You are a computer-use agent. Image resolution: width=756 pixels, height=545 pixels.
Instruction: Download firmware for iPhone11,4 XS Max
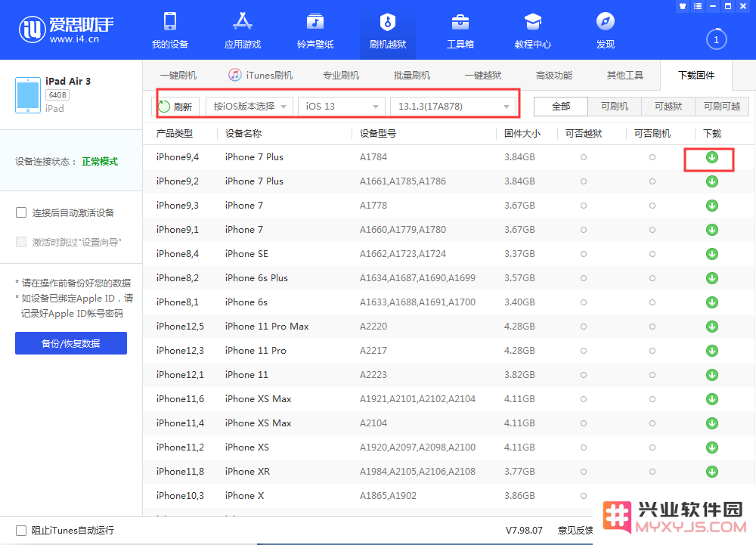click(x=711, y=423)
